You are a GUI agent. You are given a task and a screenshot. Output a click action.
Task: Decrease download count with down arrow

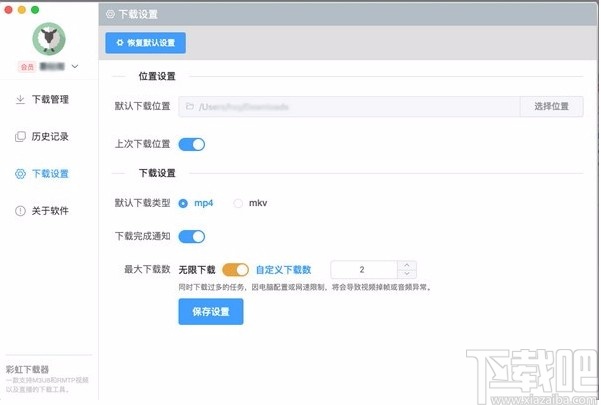pyautogui.click(x=407, y=274)
